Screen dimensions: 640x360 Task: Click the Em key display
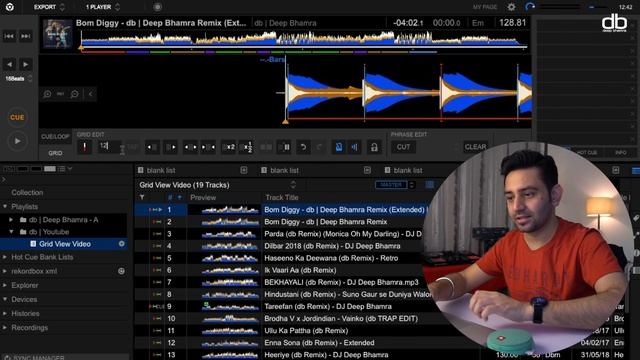coord(478,23)
